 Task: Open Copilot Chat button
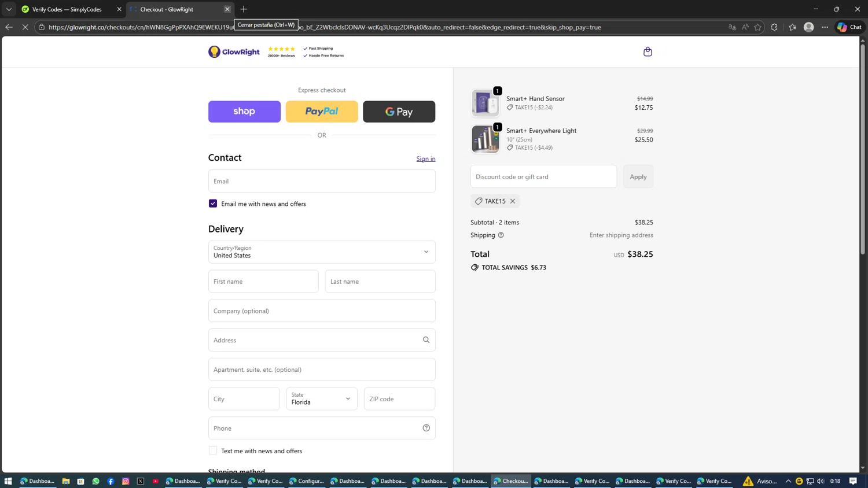(x=850, y=27)
